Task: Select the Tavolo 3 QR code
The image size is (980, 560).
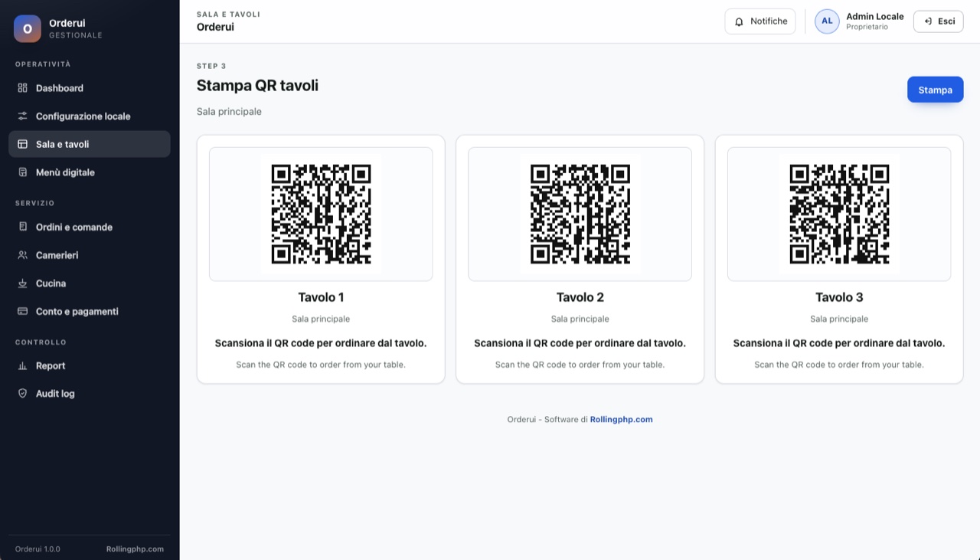Action: pos(839,215)
